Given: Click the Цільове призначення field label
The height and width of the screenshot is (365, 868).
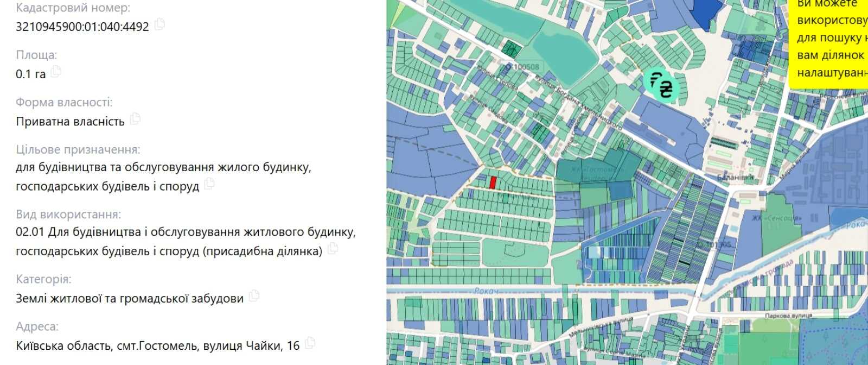Looking at the screenshot, I should [78, 149].
